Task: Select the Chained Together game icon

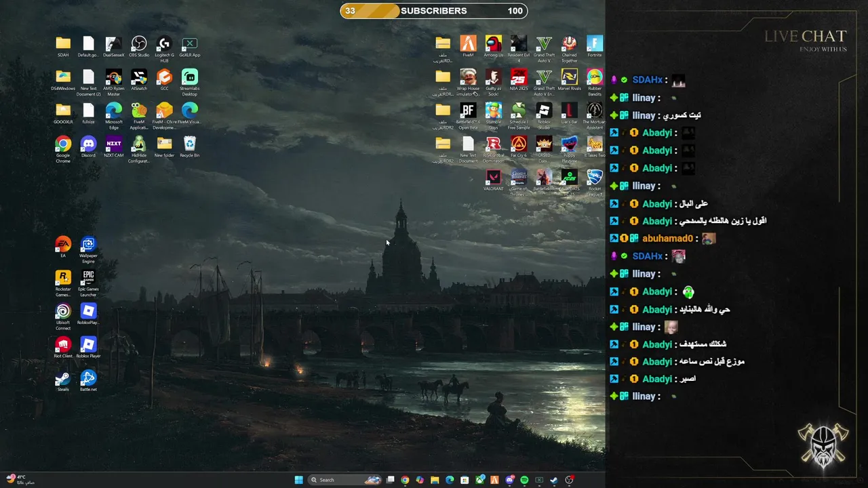Action: (570, 49)
